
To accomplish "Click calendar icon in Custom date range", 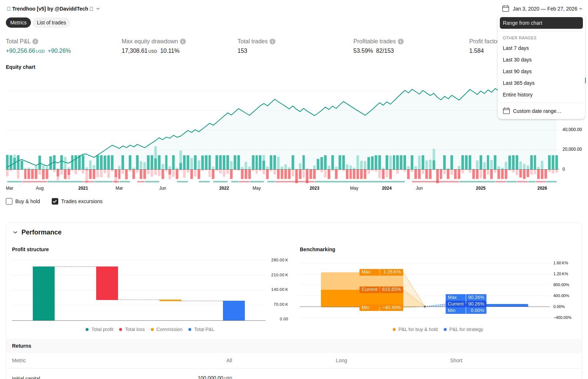I will tap(506, 111).
